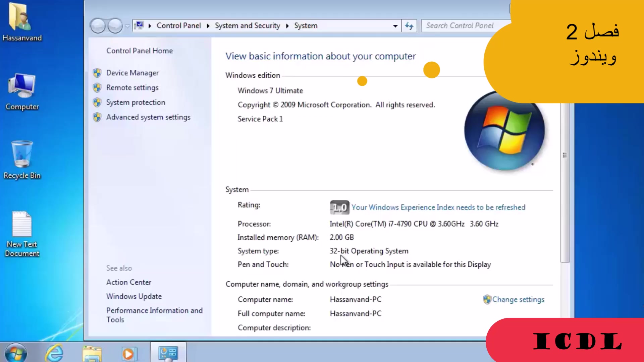Focus the Search Control Panel box
Screen dimensions: 644x362
466,25
